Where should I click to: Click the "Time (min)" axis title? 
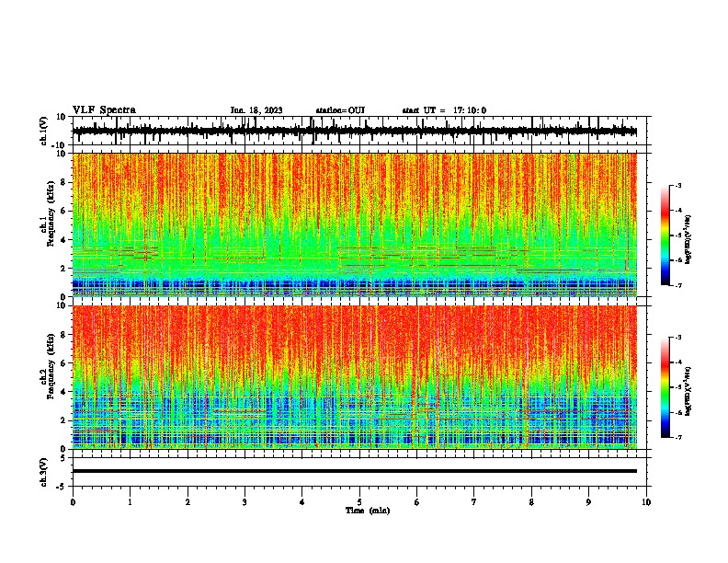[368, 511]
